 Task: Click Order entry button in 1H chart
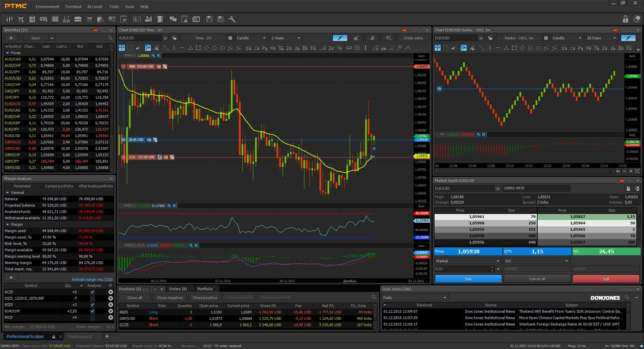(x=413, y=38)
